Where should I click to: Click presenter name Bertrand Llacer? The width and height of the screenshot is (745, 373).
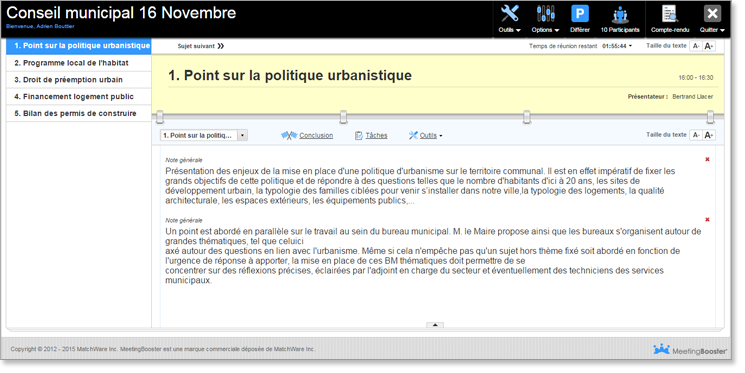pos(693,96)
